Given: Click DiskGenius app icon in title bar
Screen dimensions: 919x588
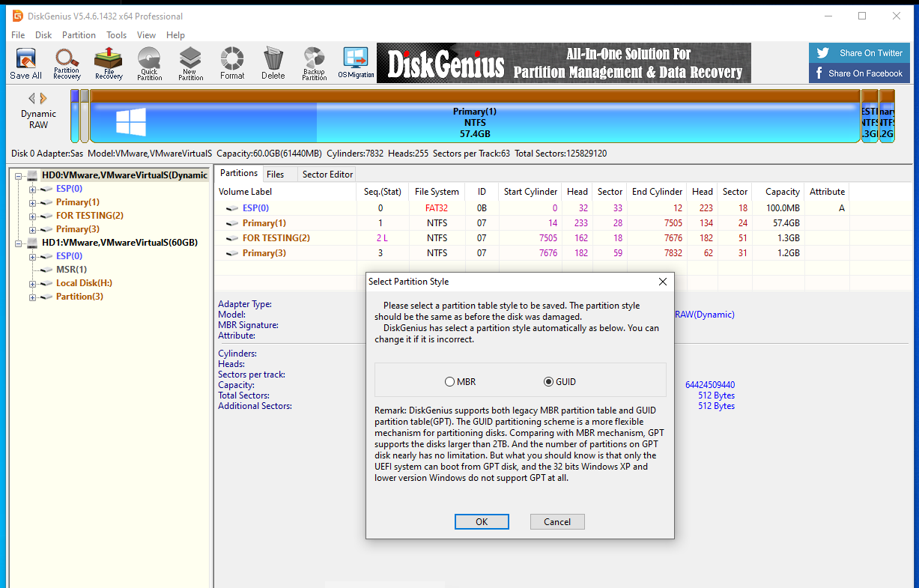Looking at the screenshot, I should click(x=17, y=16).
